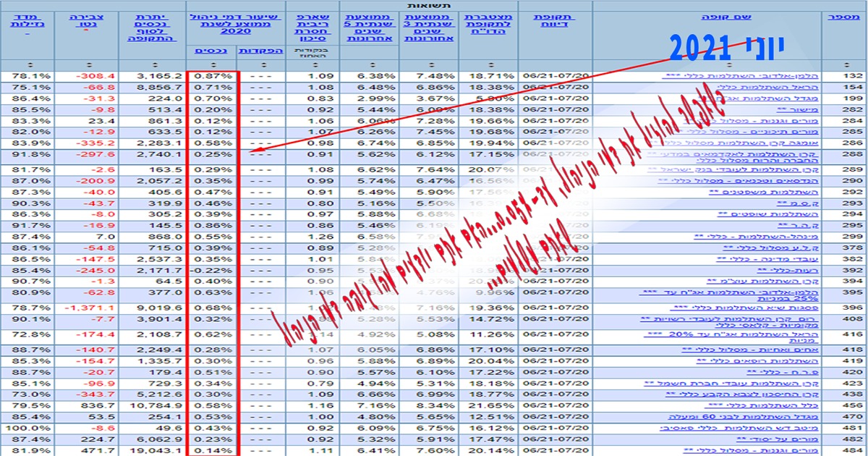
Task: Select the cell showing fund number 484
Action: tap(845, 451)
